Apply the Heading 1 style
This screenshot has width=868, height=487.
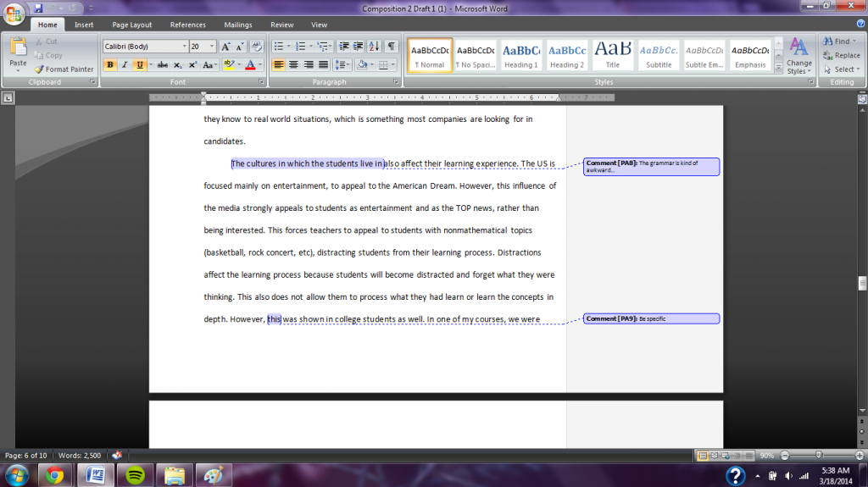click(521, 55)
